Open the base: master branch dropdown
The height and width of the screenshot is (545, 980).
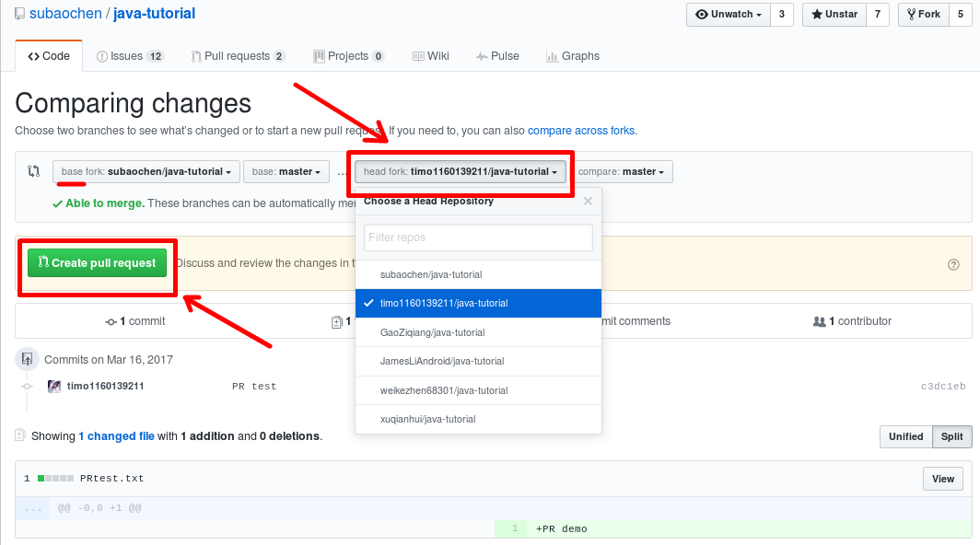(286, 172)
